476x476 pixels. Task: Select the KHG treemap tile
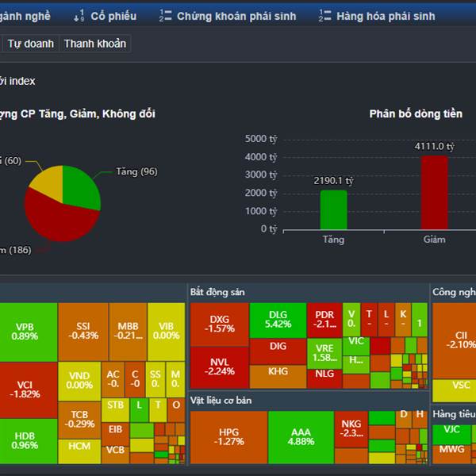[x=278, y=376]
